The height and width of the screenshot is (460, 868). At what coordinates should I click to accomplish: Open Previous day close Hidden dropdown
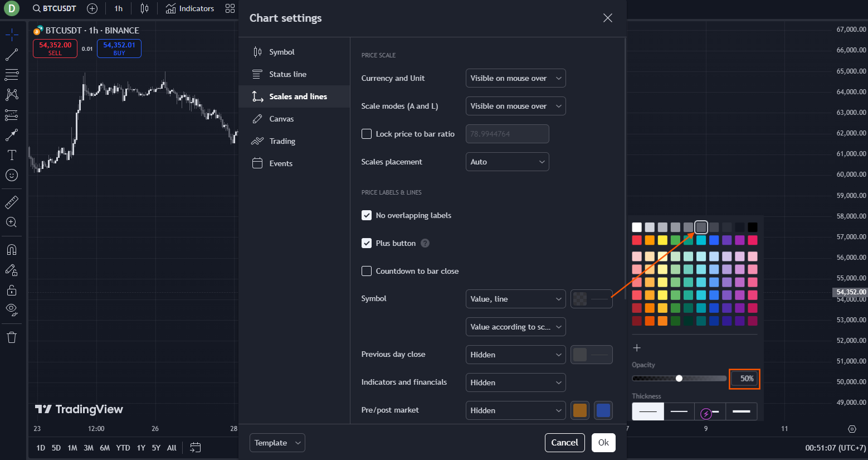515,355
